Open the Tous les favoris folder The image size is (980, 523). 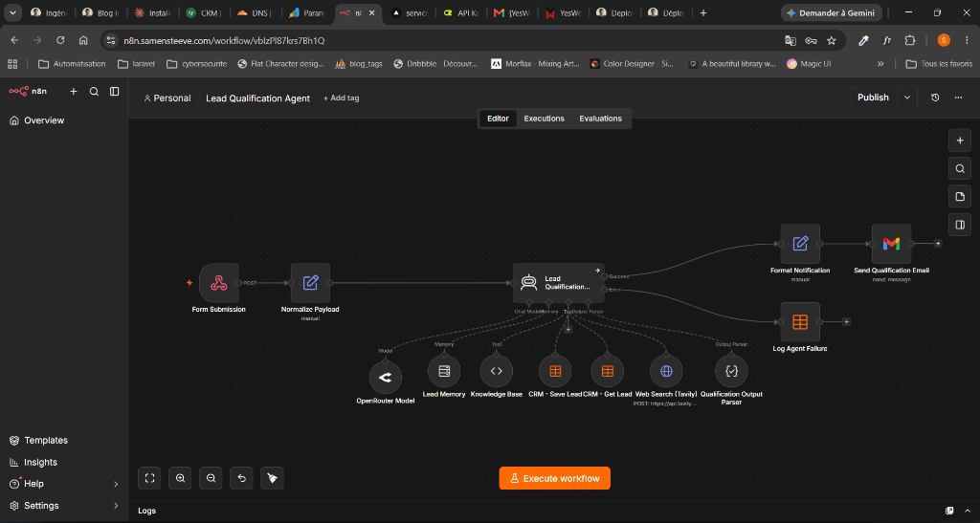[940, 64]
